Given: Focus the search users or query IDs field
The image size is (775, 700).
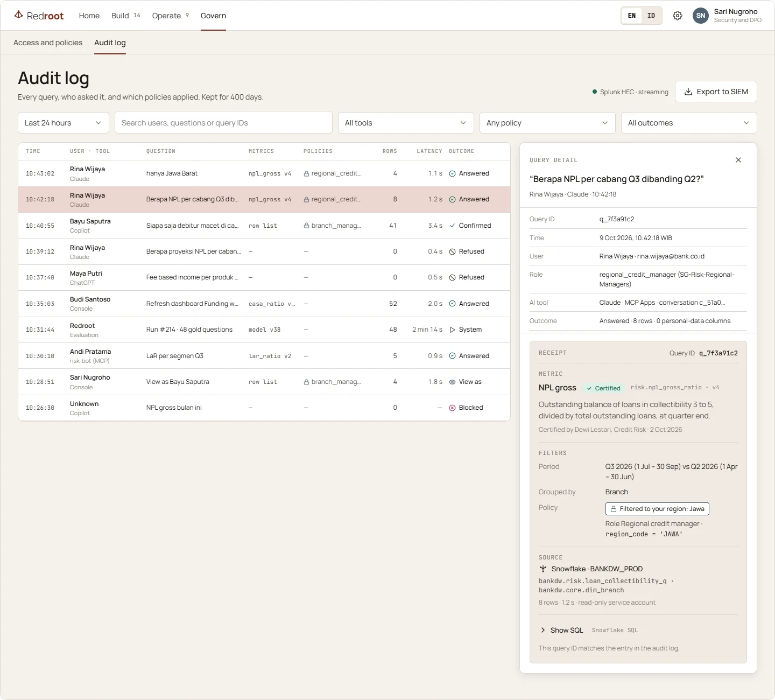Looking at the screenshot, I should tap(223, 123).
